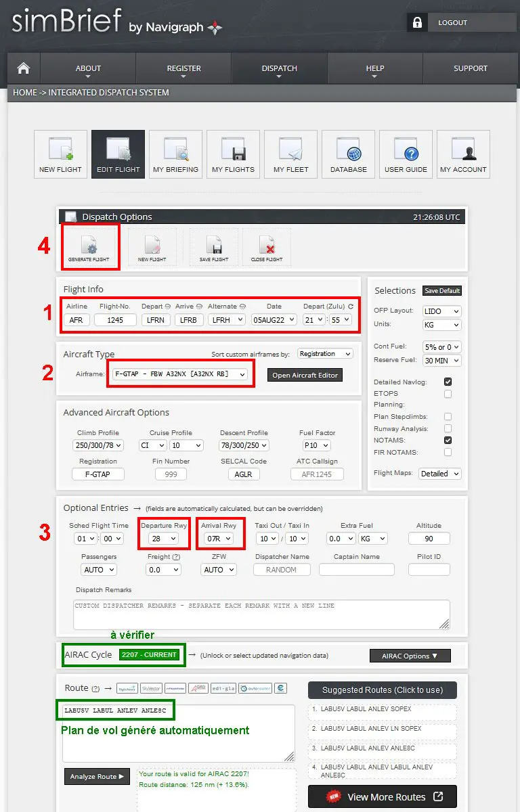Open the GRD route source icon

click(198, 688)
